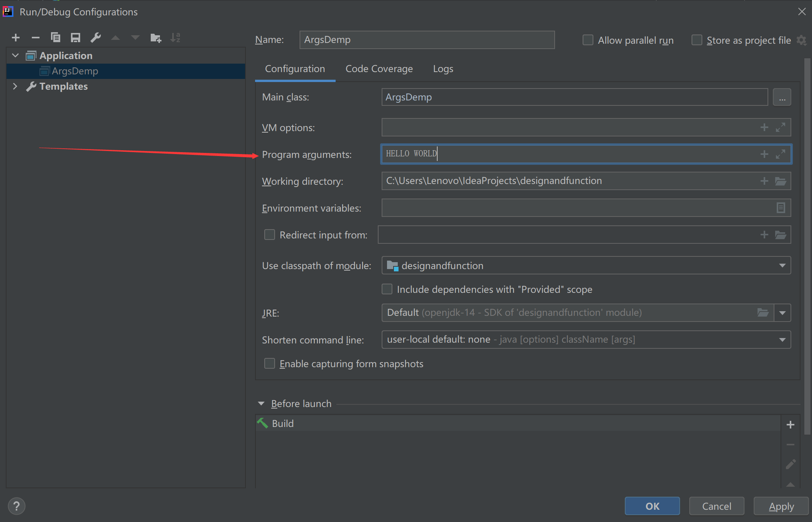Toggle Store as project file checkbox
Viewport: 812px width, 522px height.
pyautogui.click(x=697, y=40)
